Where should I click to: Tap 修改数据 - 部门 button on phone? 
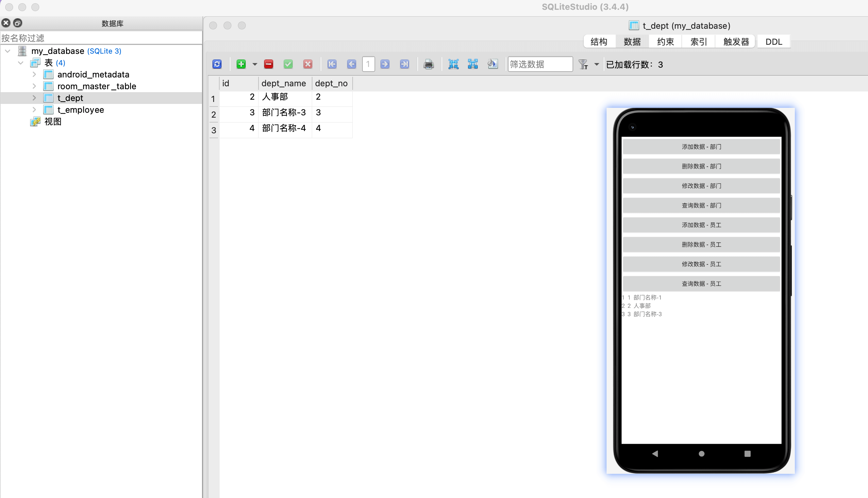pyautogui.click(x=701, y=186)
